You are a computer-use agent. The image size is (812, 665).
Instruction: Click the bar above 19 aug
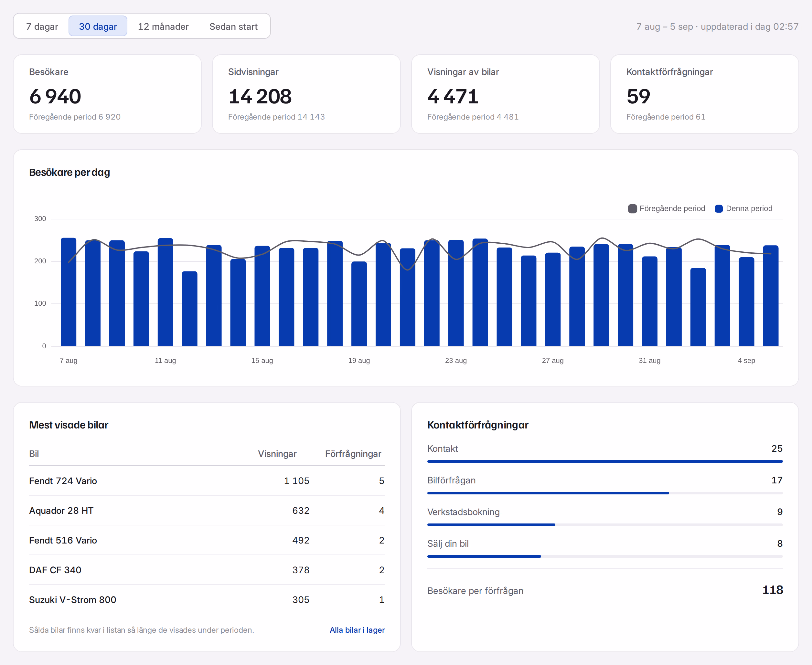pyautogui.click(x=359, y=304)
